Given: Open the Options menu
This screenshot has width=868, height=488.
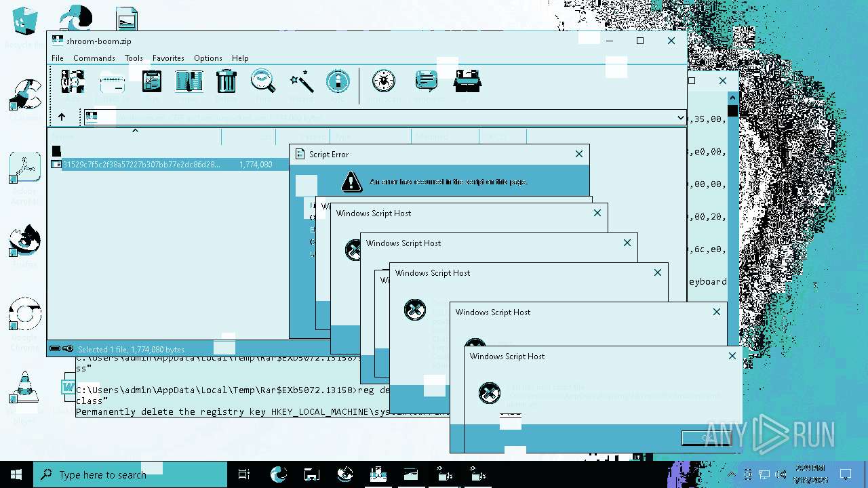Looking at the screenshot, I should [208, 58].
